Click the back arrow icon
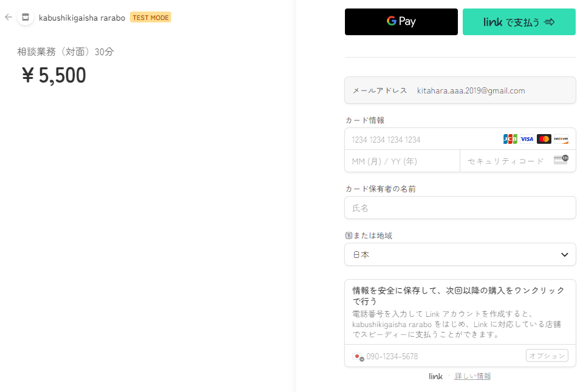586x392 pixels. tap(8, 17)
